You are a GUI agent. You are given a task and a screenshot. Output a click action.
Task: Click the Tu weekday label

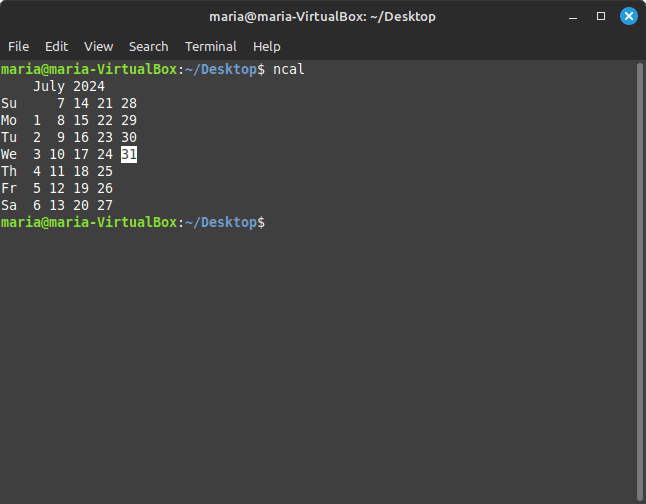9,137
